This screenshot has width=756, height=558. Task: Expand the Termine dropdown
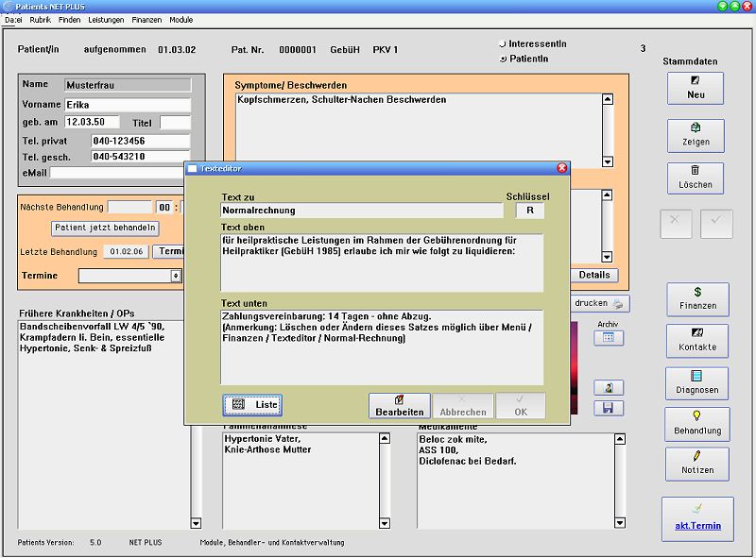point(176,276)
